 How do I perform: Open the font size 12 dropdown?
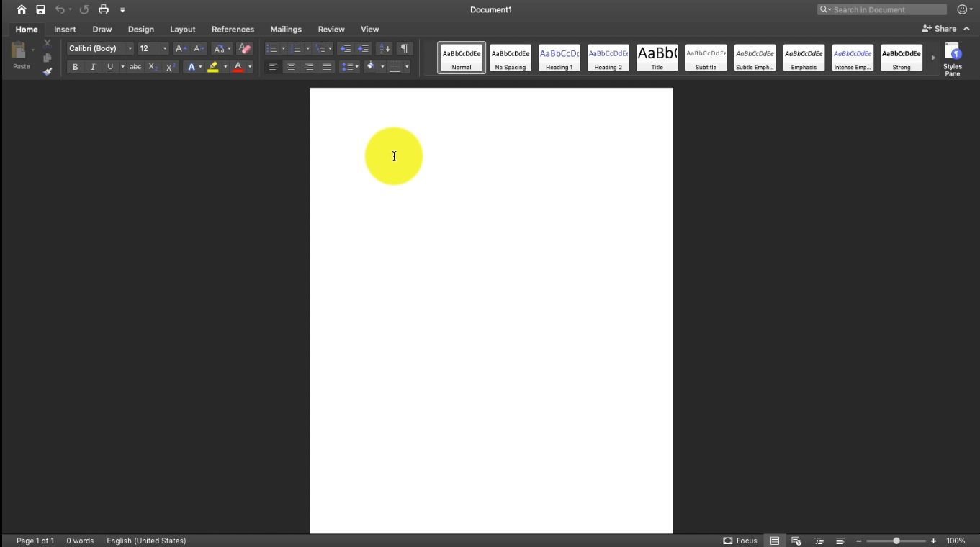164,48
